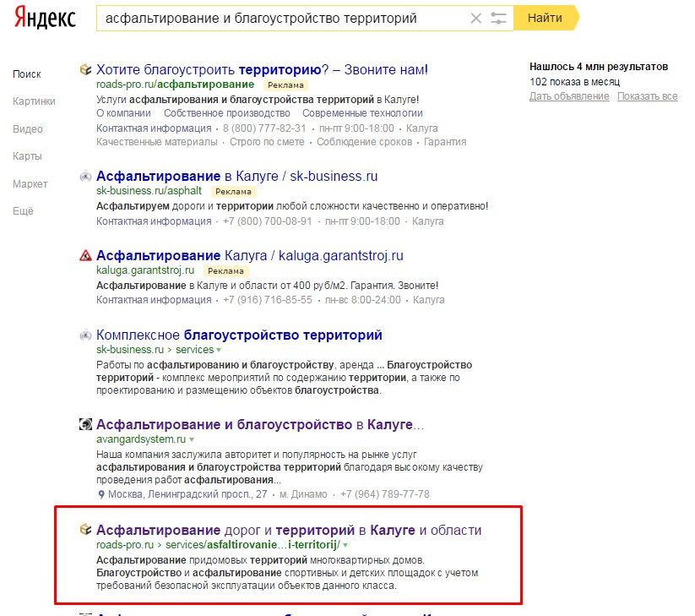This screenshot has width=695, height=616.
Task: Click the kaluga.garantstroj.ru green URL
Action: (x=145, y=270)
